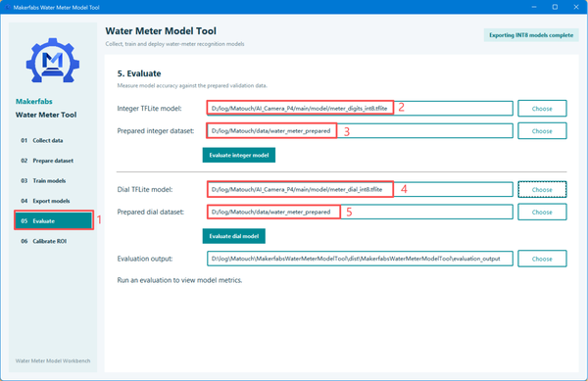Run Evaluate dial model
The width and height of the screenshot is (588, 381).
click(x=234, y=236)
